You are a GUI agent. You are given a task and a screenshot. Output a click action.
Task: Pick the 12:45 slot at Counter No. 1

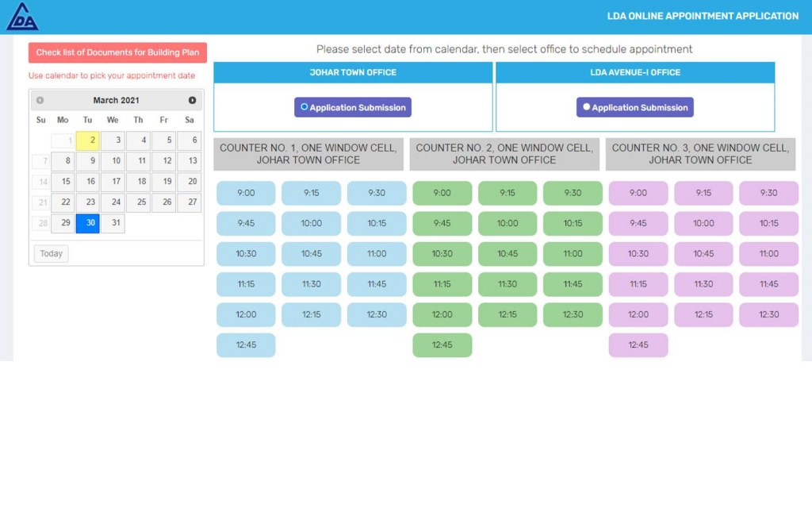pyautogui.click(x=246, y=345)
